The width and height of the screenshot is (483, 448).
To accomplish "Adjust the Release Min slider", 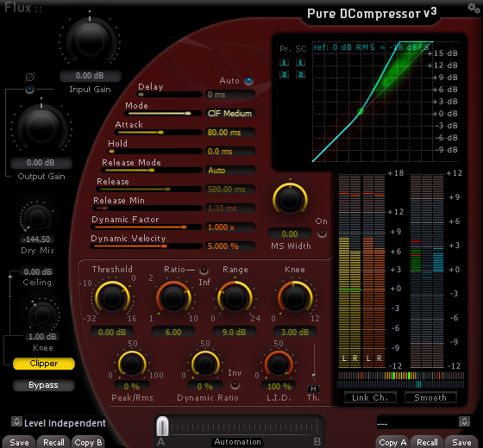I will (x=147, y=208).
